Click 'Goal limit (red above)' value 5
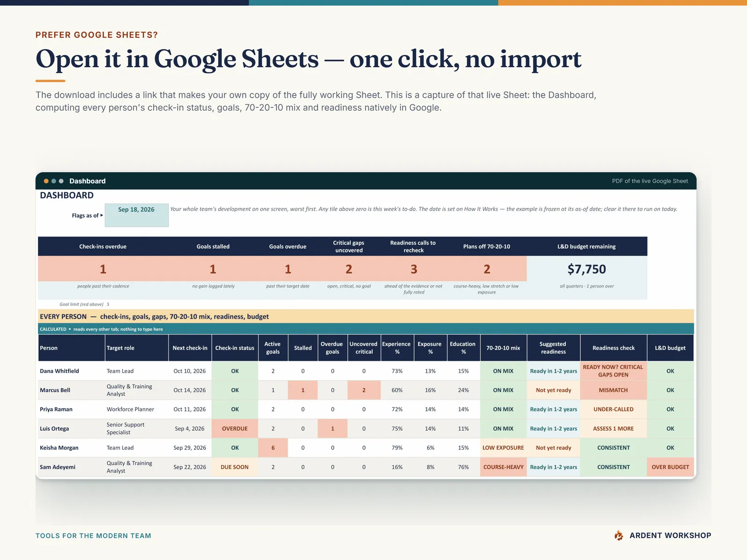This screenshot has height=560, width=747. pyautogui.click(x=108, y=304)
